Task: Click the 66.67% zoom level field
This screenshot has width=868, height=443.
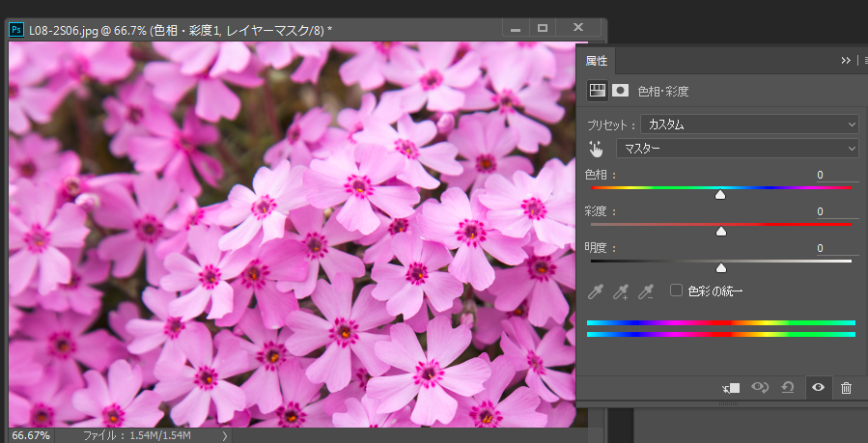Action: point(31,435)
